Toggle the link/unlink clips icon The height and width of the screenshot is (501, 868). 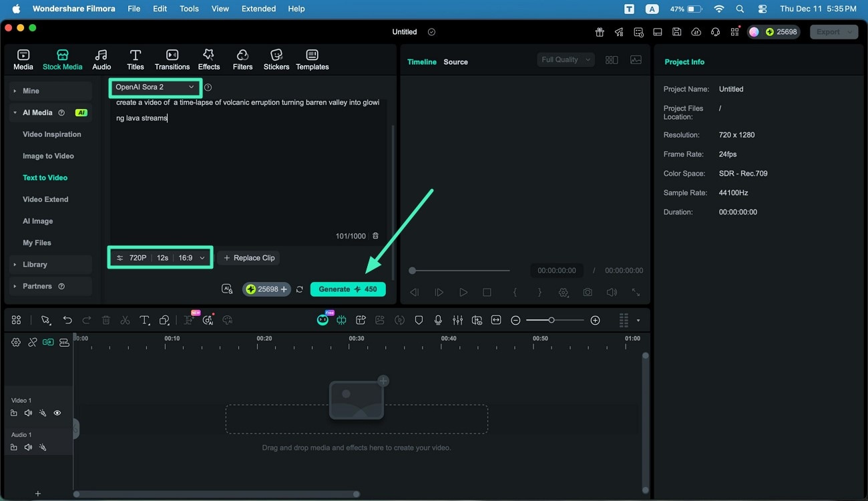(x=32, y=342)
